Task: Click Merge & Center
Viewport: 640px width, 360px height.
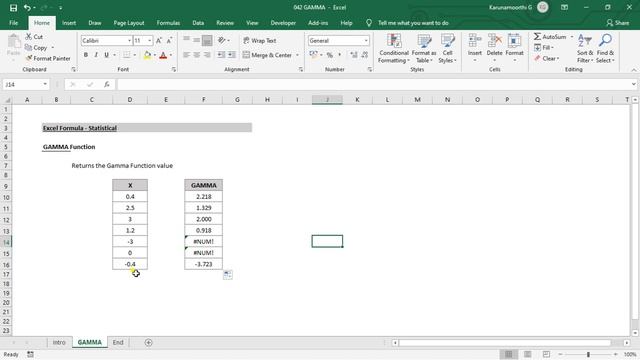Action: (x=267, y=55)
